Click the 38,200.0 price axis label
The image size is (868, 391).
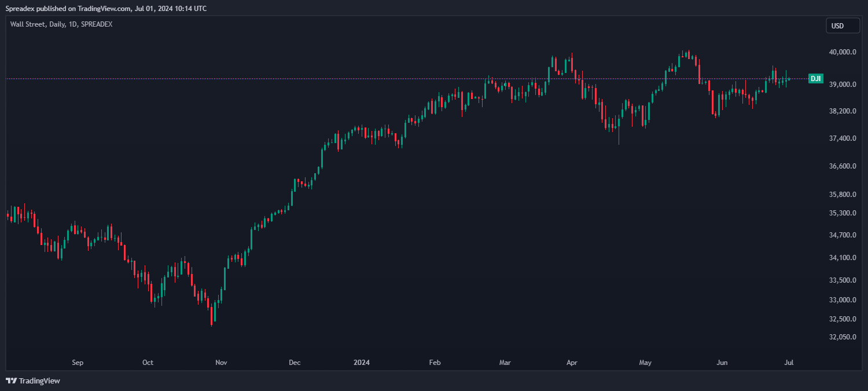click(x=843, y=111)
